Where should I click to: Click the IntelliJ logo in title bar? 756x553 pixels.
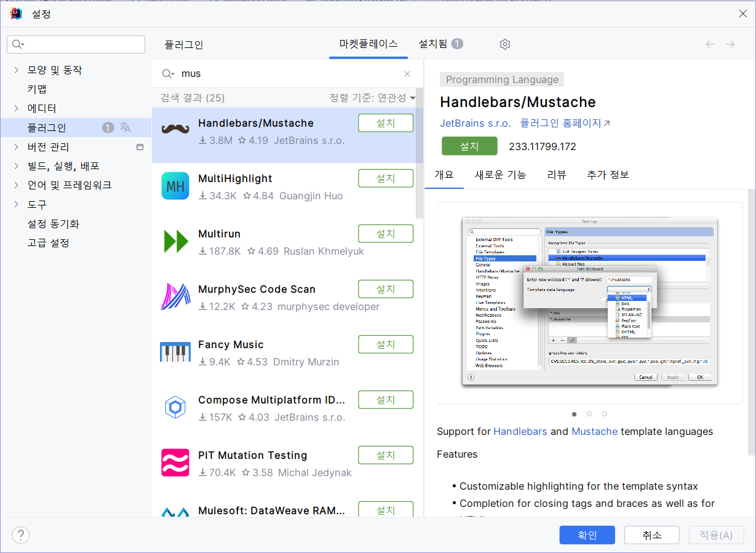coord(16,14)
